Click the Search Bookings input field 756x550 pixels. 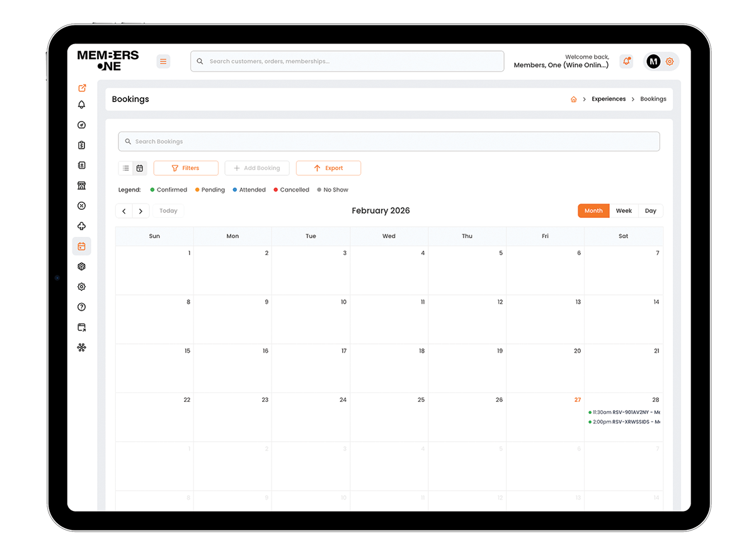(389, 142)
